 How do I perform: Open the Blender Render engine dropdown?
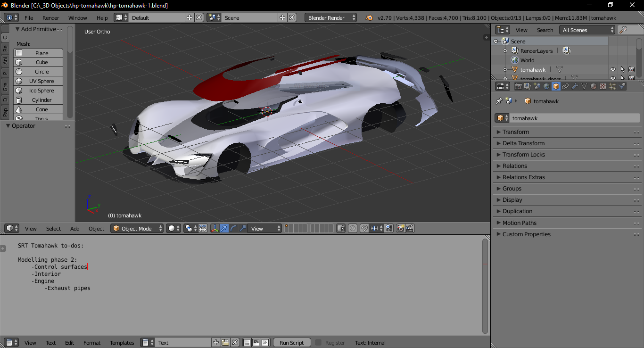tap(331, 17)
